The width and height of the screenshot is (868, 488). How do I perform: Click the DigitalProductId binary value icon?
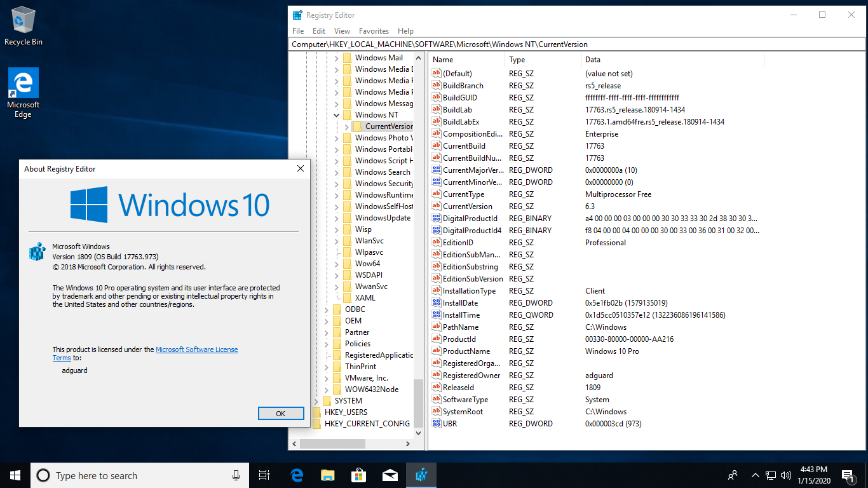click(x=436, y=218)
